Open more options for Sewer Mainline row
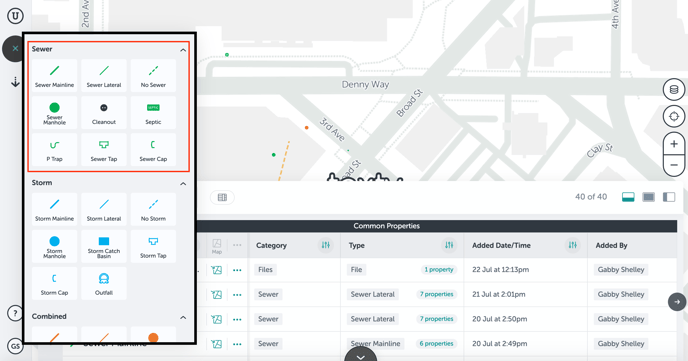688x361 pixels. tap(237, 344)
